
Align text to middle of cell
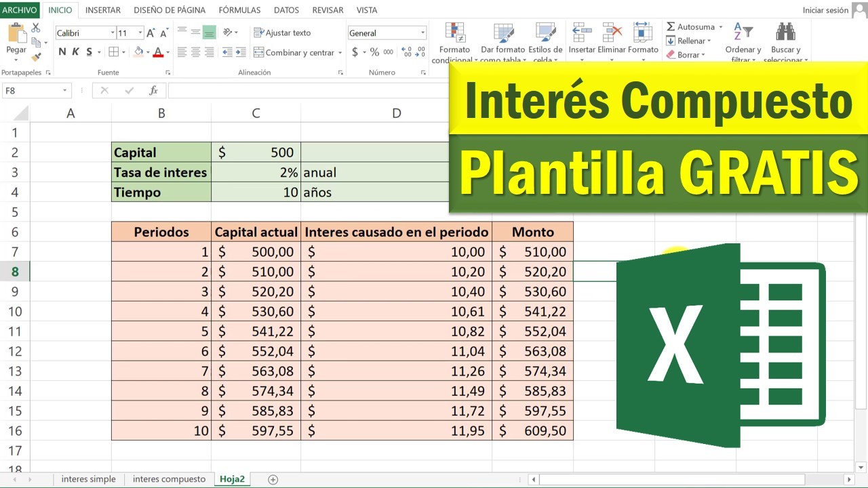pyautogui.click(x=195, y=32)
